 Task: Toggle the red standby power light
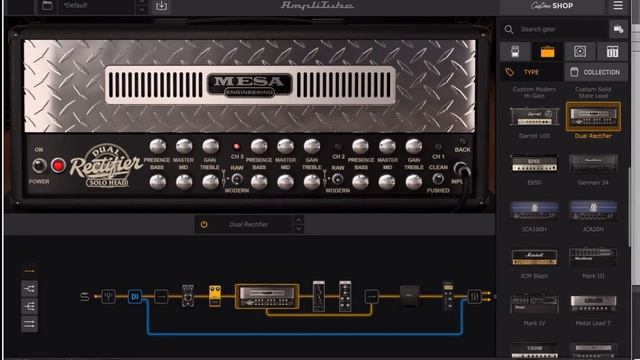point(58,165)
